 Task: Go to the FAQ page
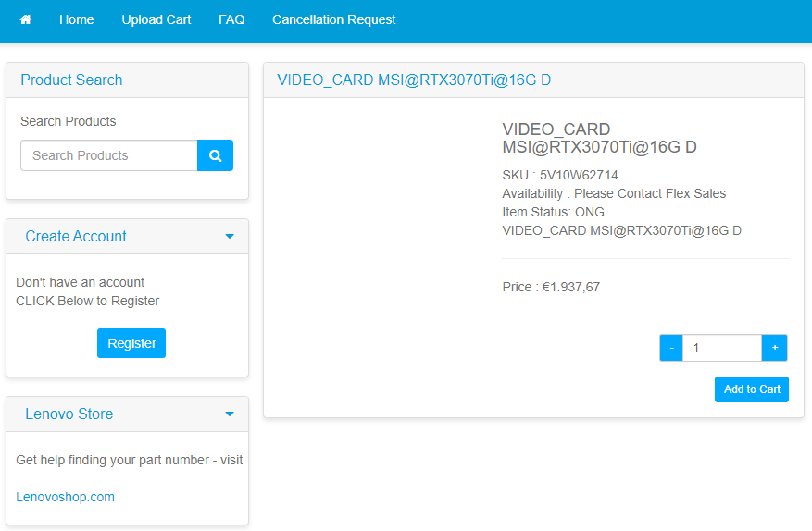coord(231,19)
